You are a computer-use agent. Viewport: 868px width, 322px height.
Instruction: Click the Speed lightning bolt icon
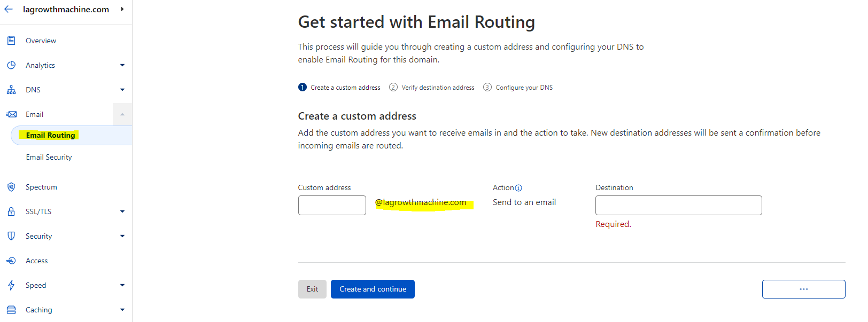(11, 285)
